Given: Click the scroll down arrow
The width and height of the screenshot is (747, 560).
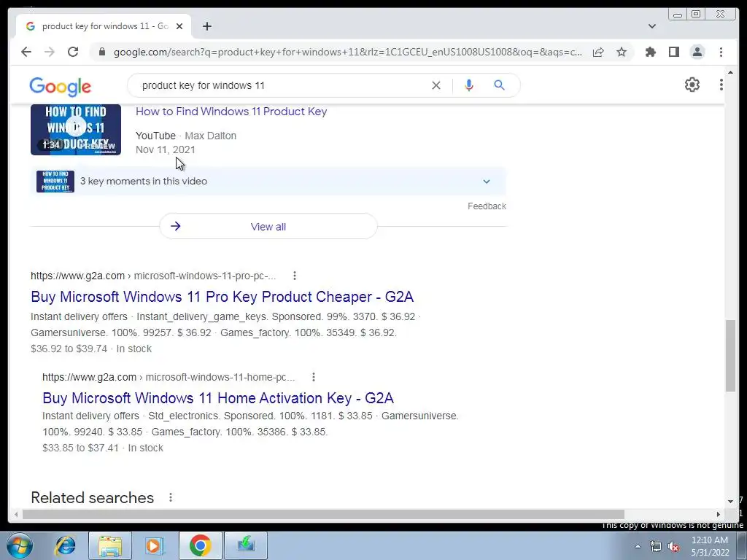Looking at the screenshot, I should [x=730, y=501].
